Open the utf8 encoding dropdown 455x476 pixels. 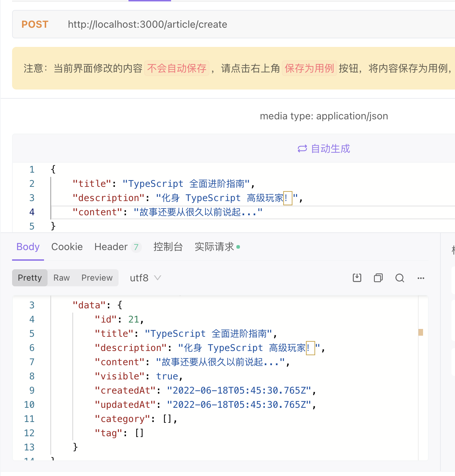coord(145,278)
